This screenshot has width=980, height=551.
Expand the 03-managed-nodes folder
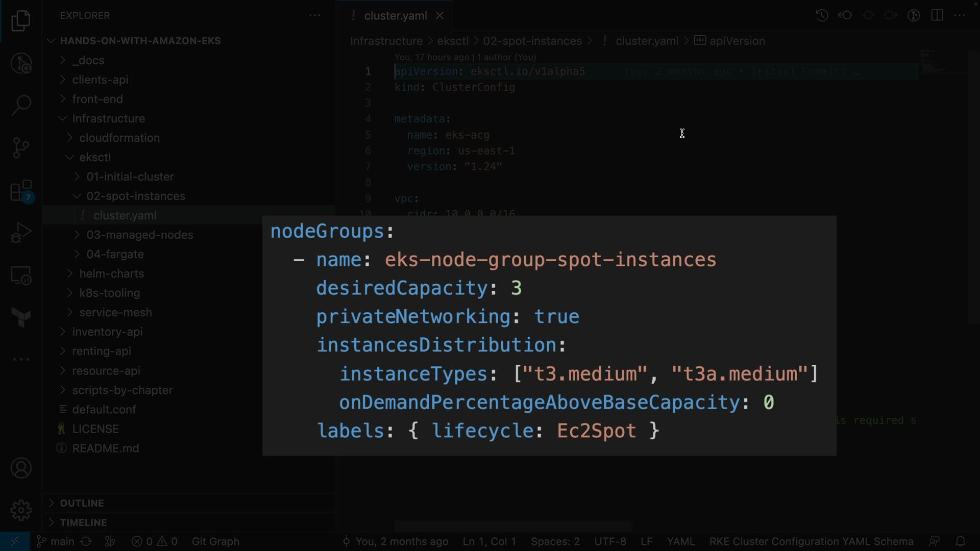point(139,235)
